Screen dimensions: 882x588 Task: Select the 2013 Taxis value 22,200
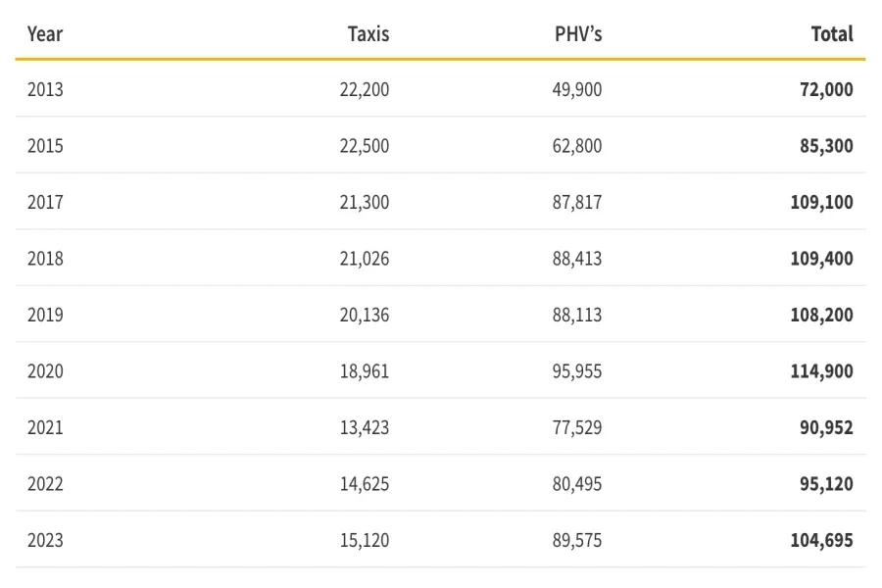point(365,90)
